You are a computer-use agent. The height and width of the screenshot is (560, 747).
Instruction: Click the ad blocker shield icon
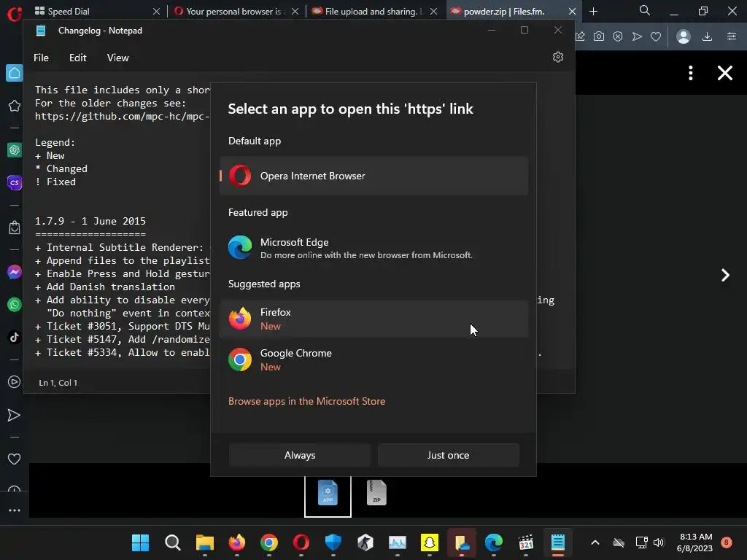618,36
